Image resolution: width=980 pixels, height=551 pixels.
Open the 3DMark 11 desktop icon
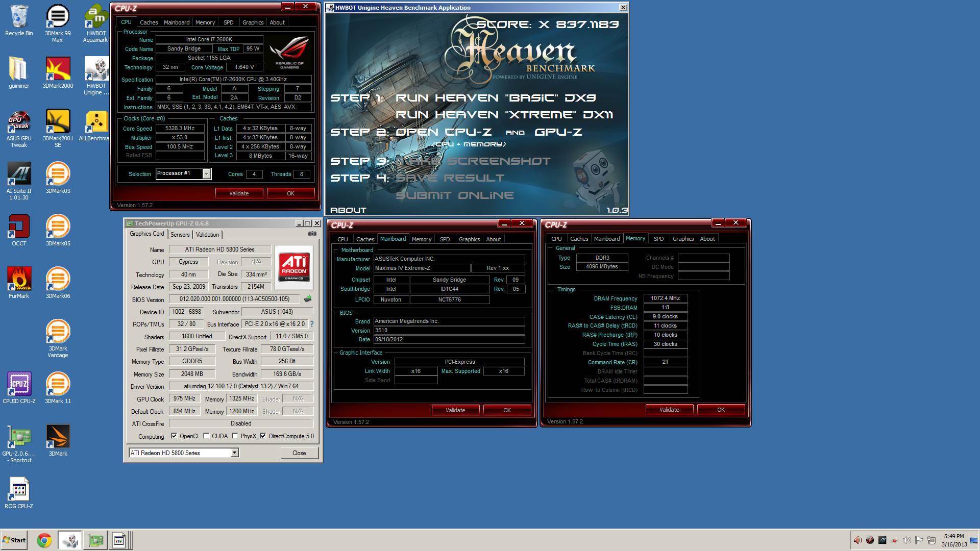58,388
